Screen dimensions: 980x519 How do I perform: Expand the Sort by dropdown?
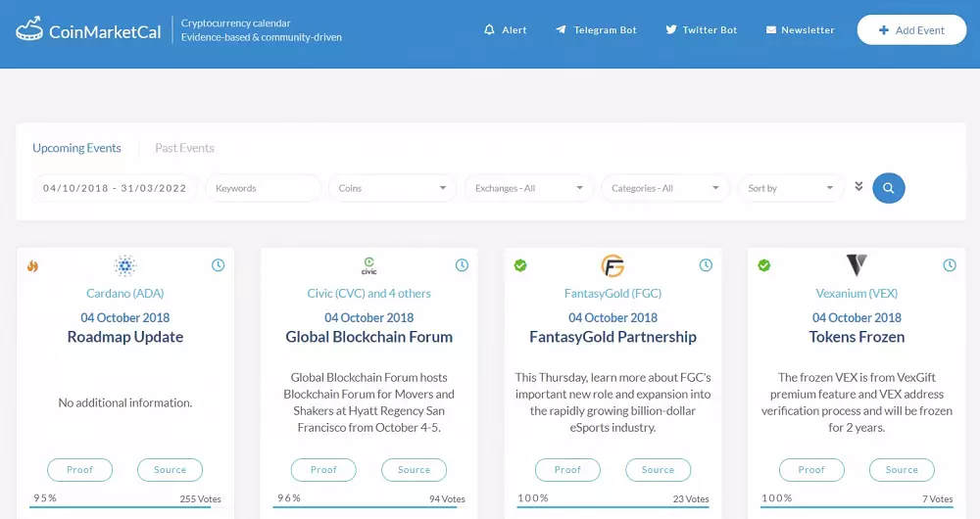791,188
